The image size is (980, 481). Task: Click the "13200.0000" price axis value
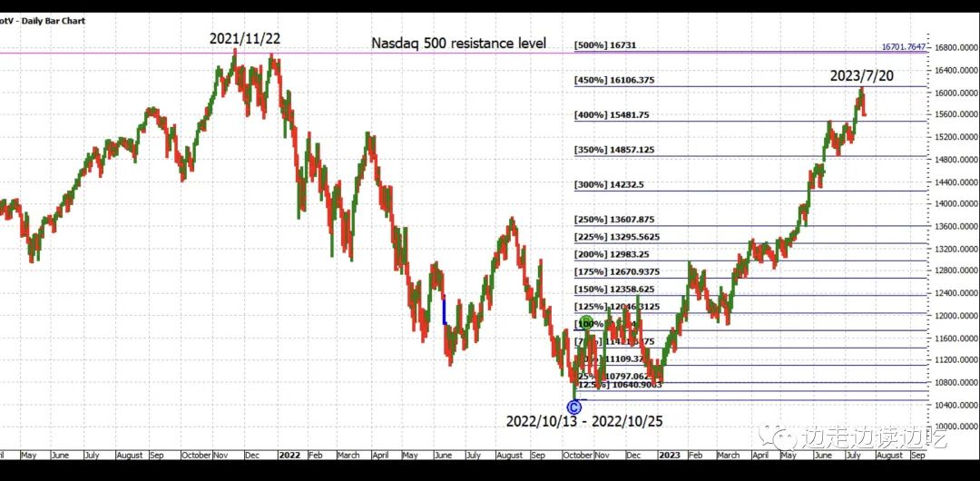[x=956, y=249]
